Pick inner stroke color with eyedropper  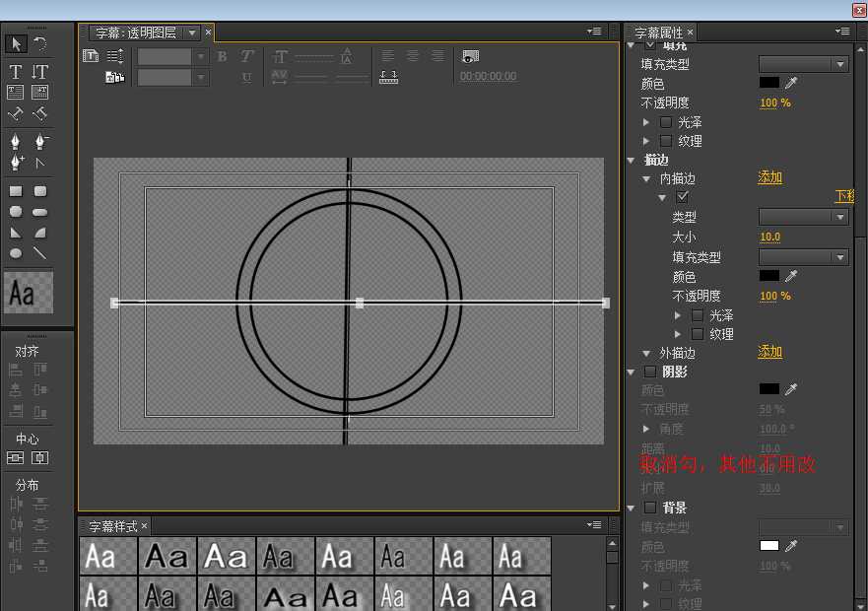pos(791,275)
